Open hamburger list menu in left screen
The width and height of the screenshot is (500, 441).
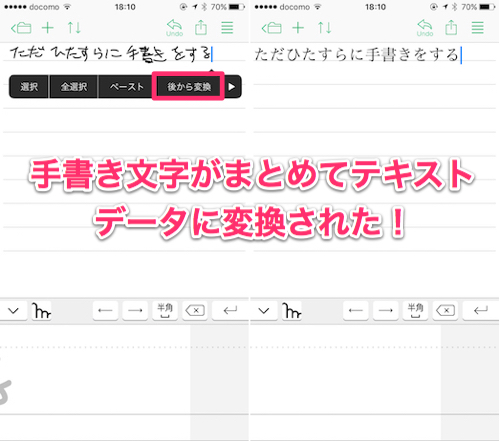(x=227, y=28)
